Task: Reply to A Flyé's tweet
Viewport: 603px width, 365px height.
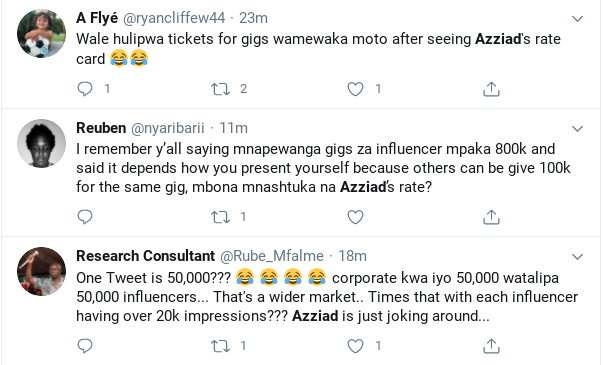Action: [x=85, y=89]
